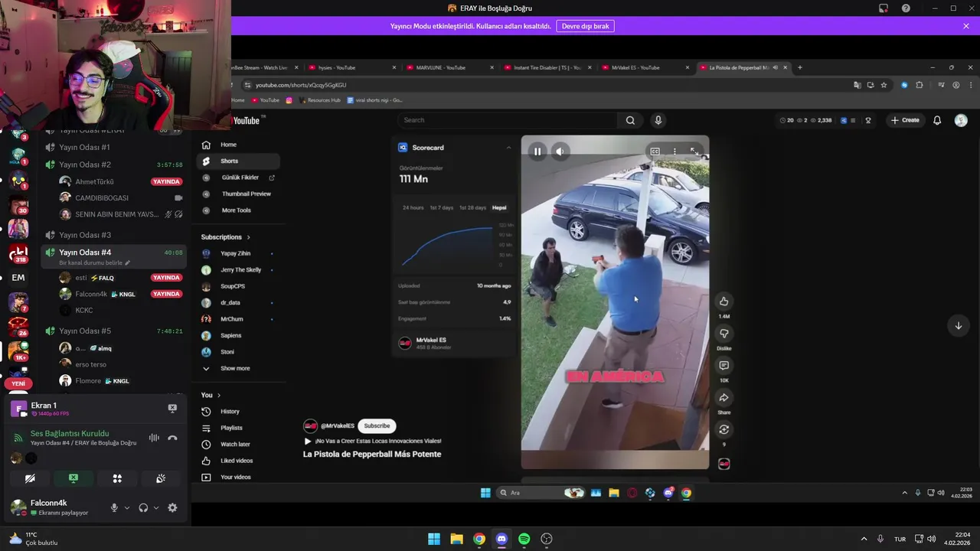980x551 pixels.
Task: Open Discord soundboard button
Action: tap(161, 478)
